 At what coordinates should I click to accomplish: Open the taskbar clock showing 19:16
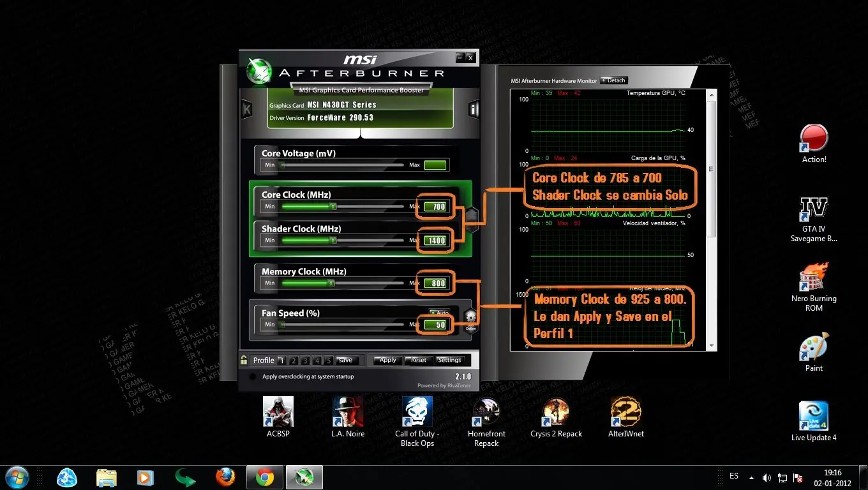click(832, 478)
